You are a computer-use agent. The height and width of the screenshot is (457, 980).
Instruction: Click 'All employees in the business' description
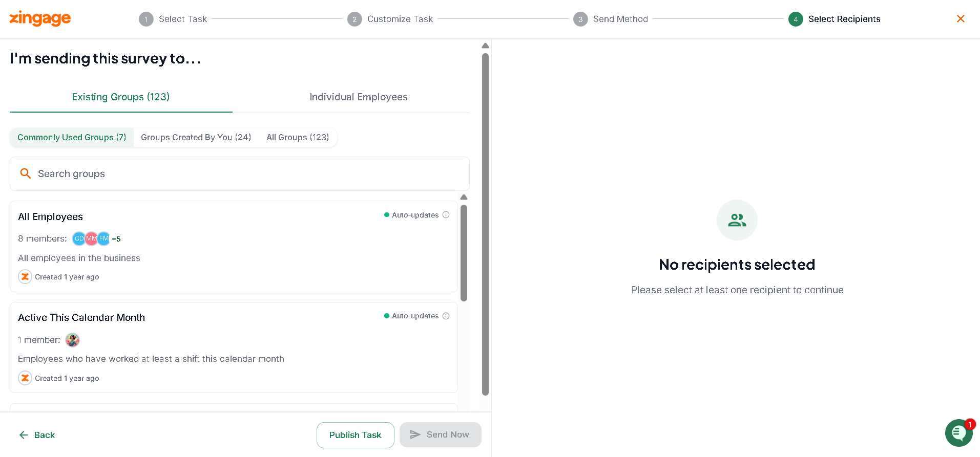tap(79, 258)
